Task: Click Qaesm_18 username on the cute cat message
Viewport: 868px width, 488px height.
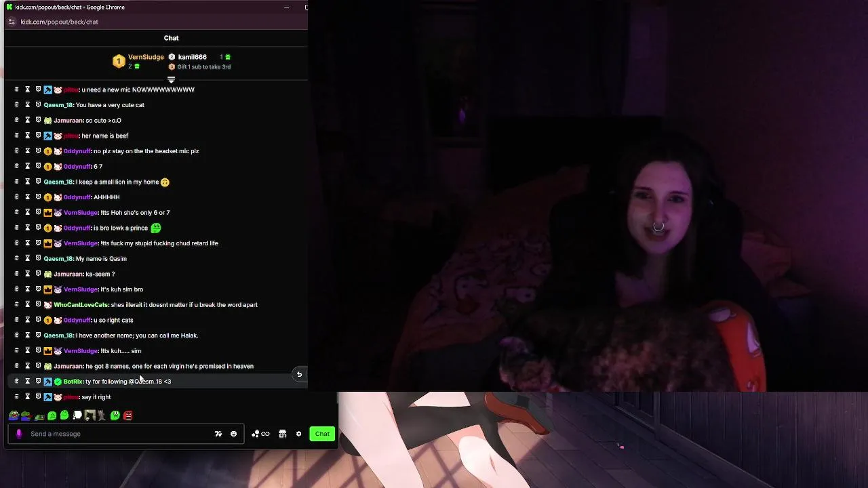Action: pyautogui.click(x=58, y=105)
